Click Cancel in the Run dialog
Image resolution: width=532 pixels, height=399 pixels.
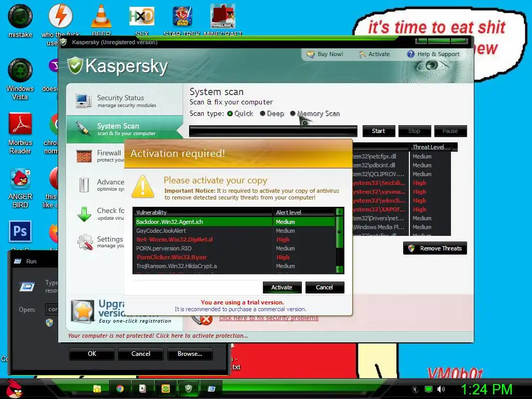141,353
